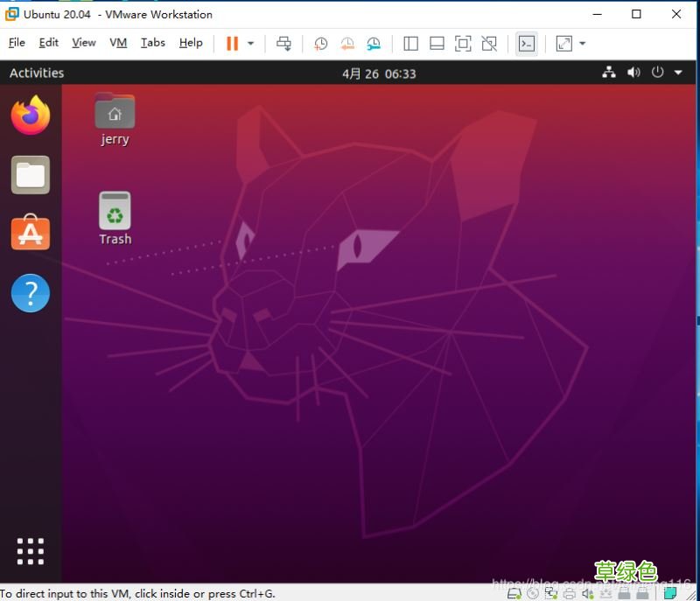Take a snapshot of this VM
This screenshot has width=700, height=601.
click(x=320, y=43)
